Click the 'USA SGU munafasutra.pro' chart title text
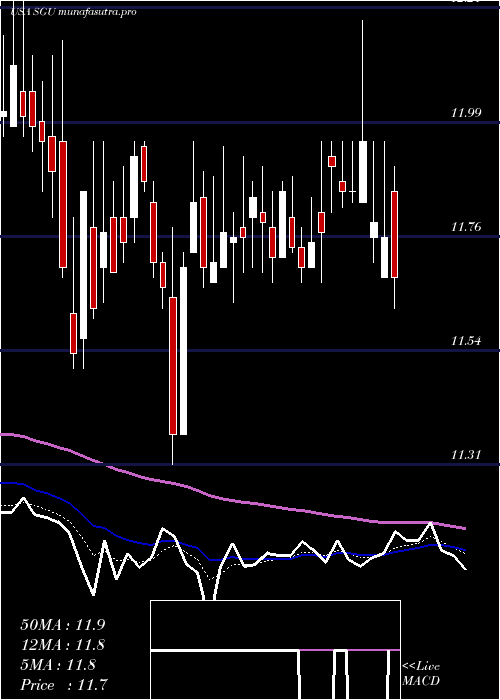The height and width of the screenshot is (700, 500). click(x=73, y=12)
